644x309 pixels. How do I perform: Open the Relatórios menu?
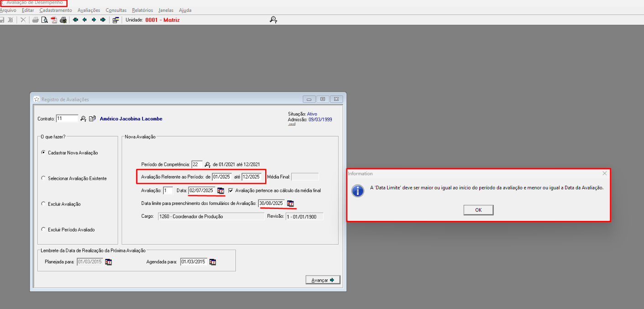click(142, 10)
